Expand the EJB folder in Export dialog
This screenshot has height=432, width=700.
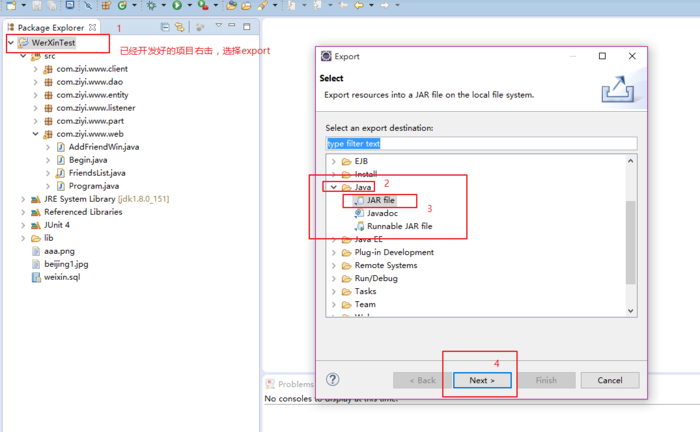point(333,161)
